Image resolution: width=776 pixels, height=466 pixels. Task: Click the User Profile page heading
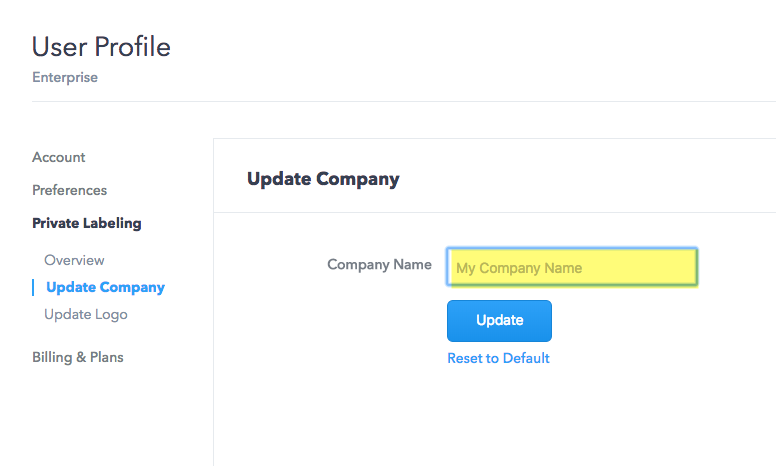101,47
